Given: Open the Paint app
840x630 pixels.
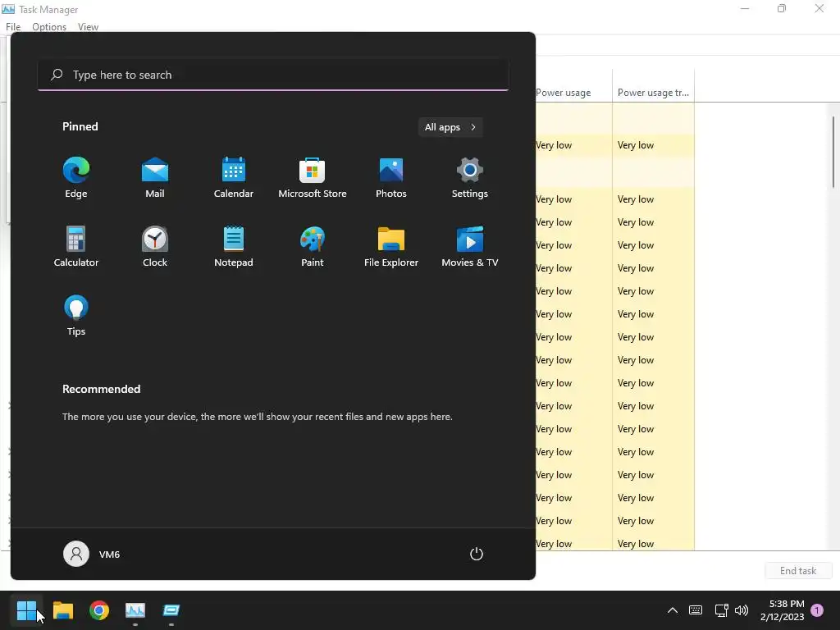Looking at the screenshot, I should pyautogui.click(x=313, y=246).
